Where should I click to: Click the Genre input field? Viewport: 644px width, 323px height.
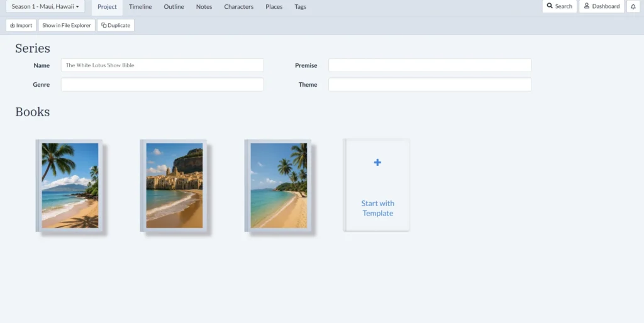click(x=162, y=85)
